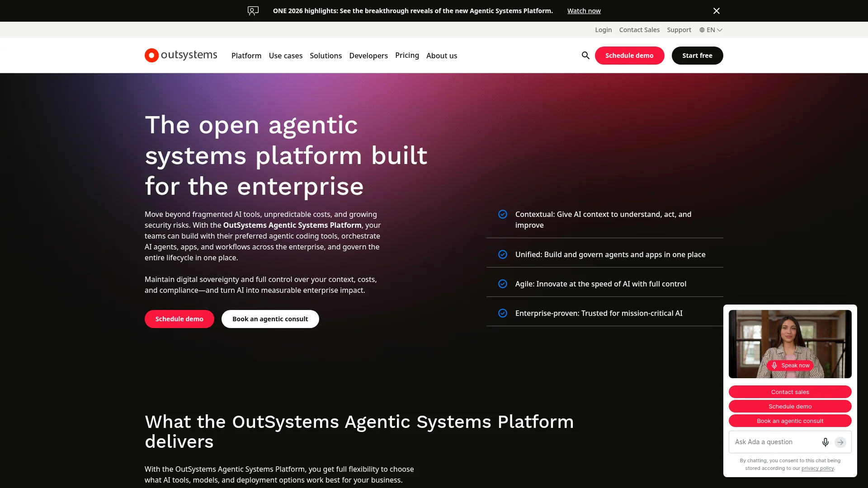The width and height of the screenshot is (868, 488).
Task: Click the presenter icon in announcement banner
Action: point(253,11)
